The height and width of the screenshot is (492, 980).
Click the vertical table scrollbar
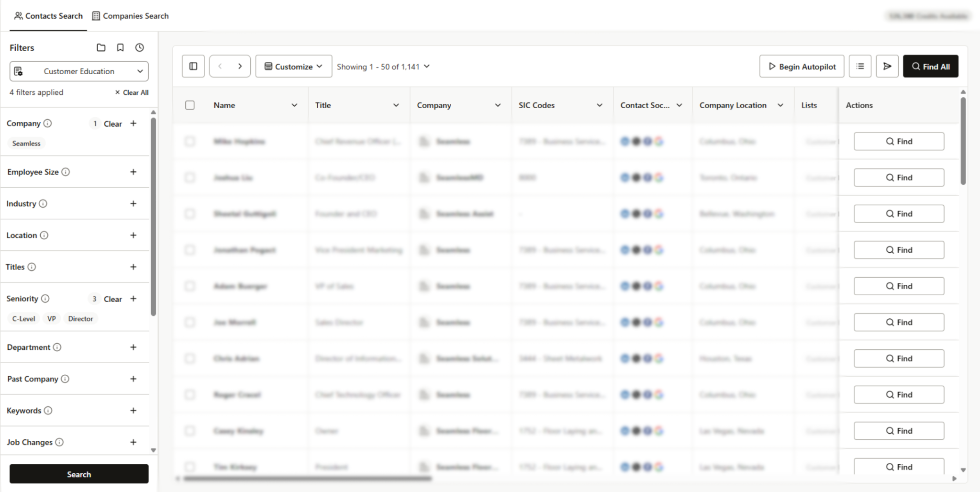(x=963, y=141)
